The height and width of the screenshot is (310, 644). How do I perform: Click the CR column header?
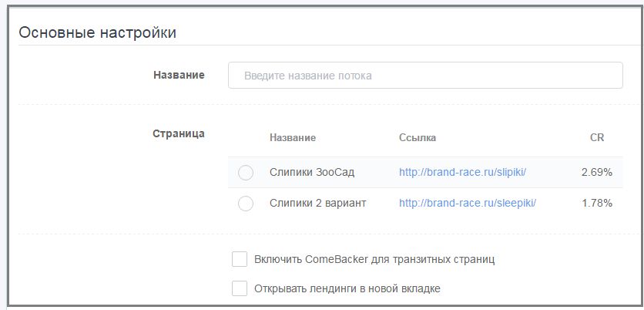(596, 138)
